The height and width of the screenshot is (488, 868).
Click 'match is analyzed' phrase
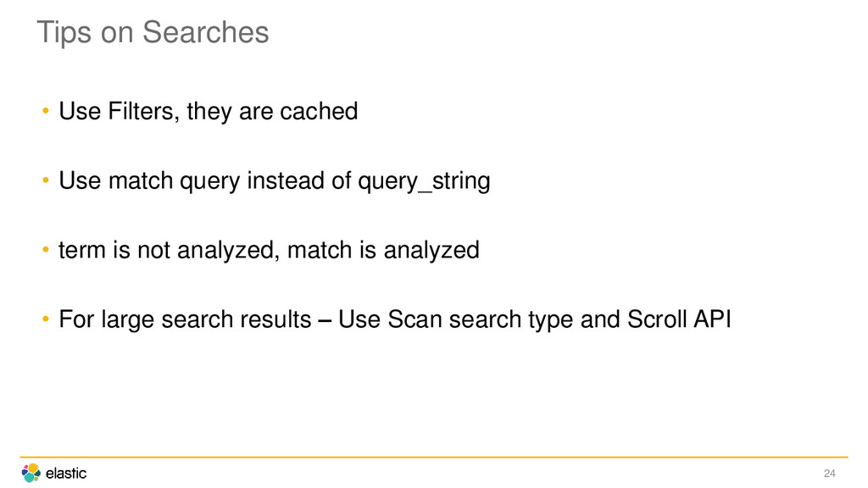pos(383,250)
